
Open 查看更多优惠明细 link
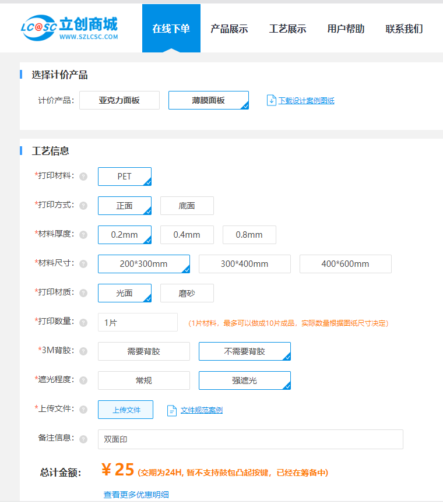[136, 495]
